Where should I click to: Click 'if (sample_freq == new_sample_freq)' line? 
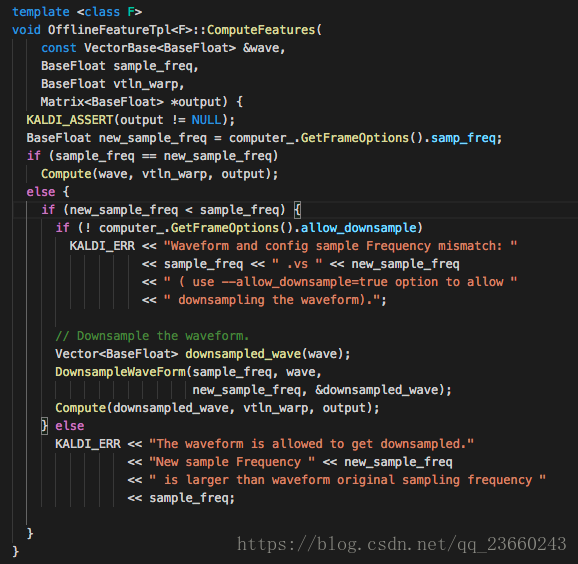(x=152, y=156)
